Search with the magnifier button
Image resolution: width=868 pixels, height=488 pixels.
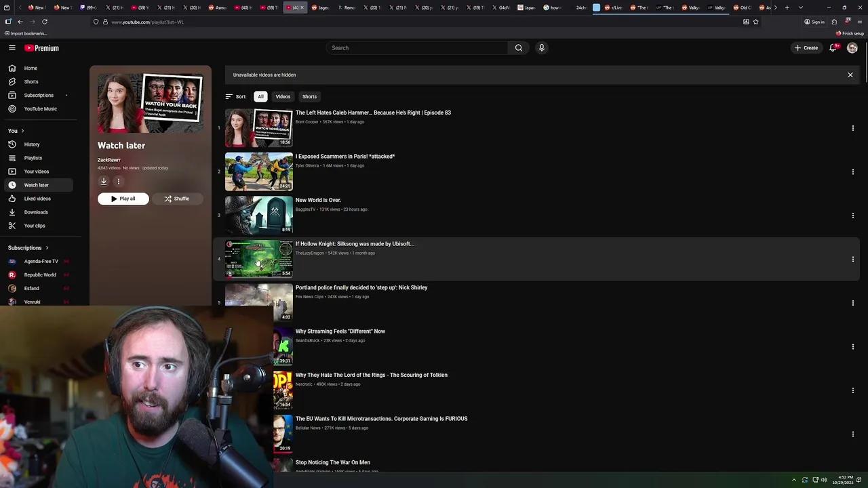(519, 48)
